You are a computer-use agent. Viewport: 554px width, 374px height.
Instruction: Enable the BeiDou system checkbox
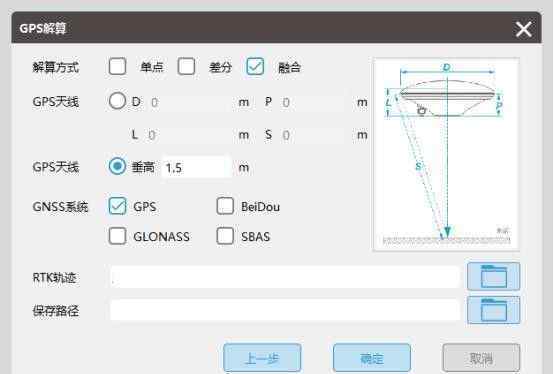click(225, 206)
